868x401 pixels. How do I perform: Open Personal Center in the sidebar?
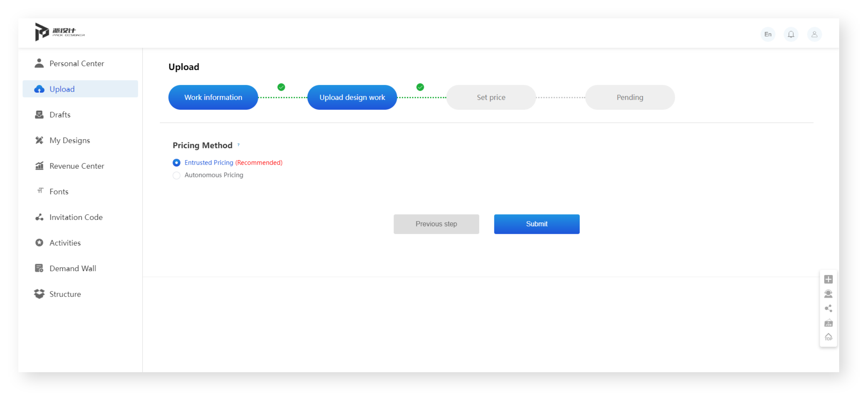(x=80, y=63)
